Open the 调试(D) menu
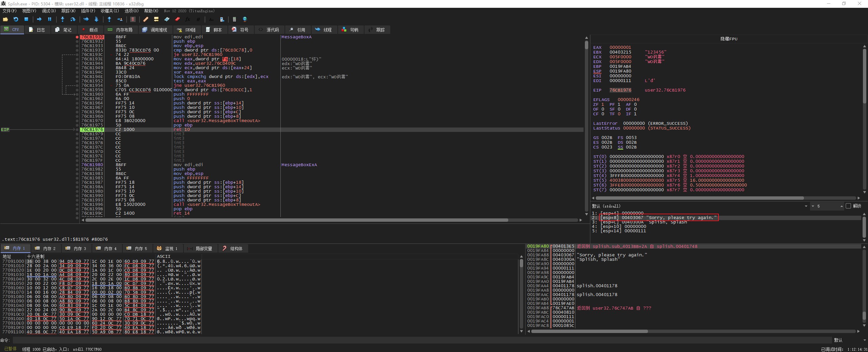The height and width of the screenshot is (352, 868). pos(48,11)
